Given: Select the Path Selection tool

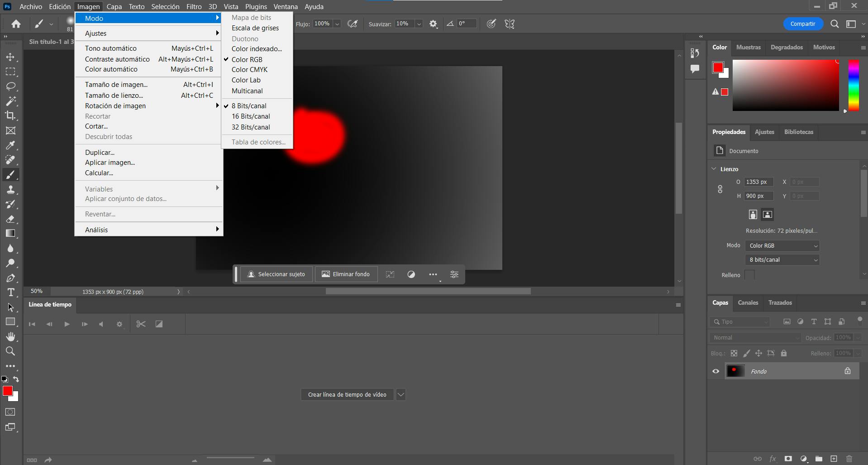Looking at the screenshot, I should [x=10, y=307].
